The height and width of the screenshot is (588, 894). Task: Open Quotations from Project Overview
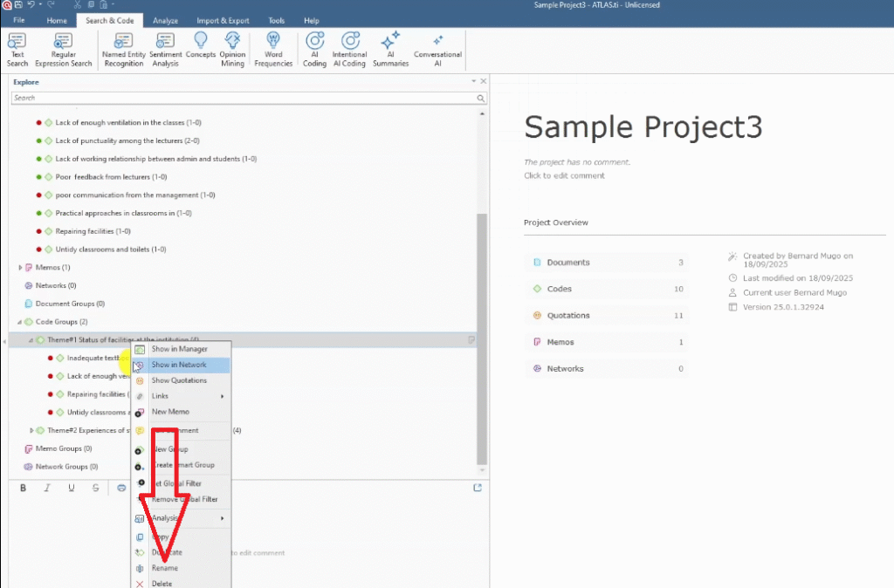coord(567,316)
